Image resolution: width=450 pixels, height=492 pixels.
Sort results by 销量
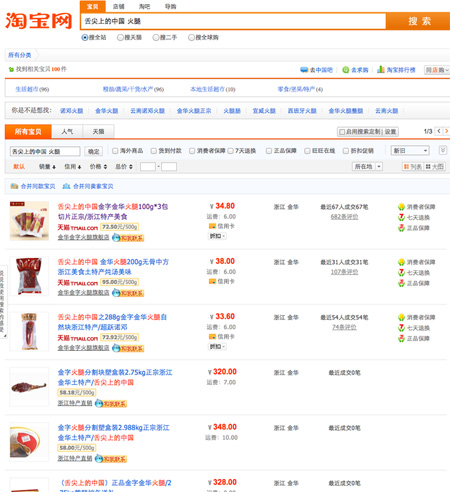pos(47,166)
